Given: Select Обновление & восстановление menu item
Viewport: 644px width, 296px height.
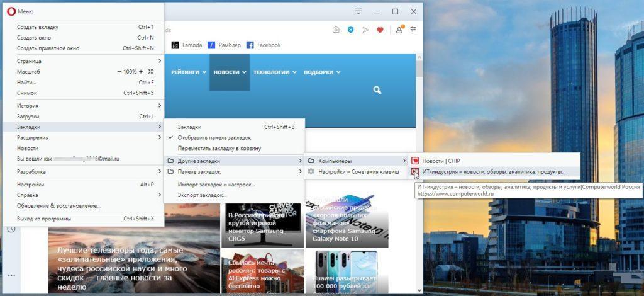Looking at the screenshot, I should tap(84, 205).
